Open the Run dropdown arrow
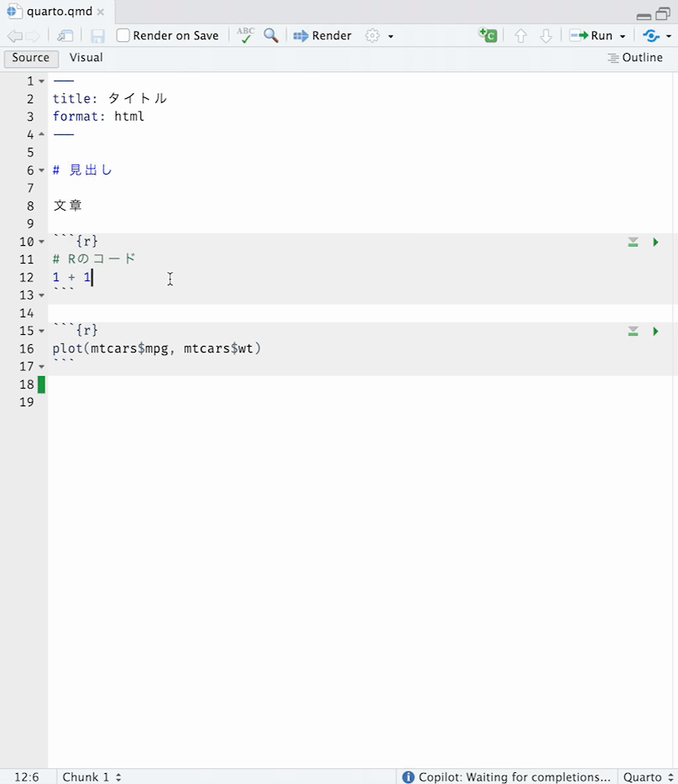The image size is (678, 784). (623, 36)
